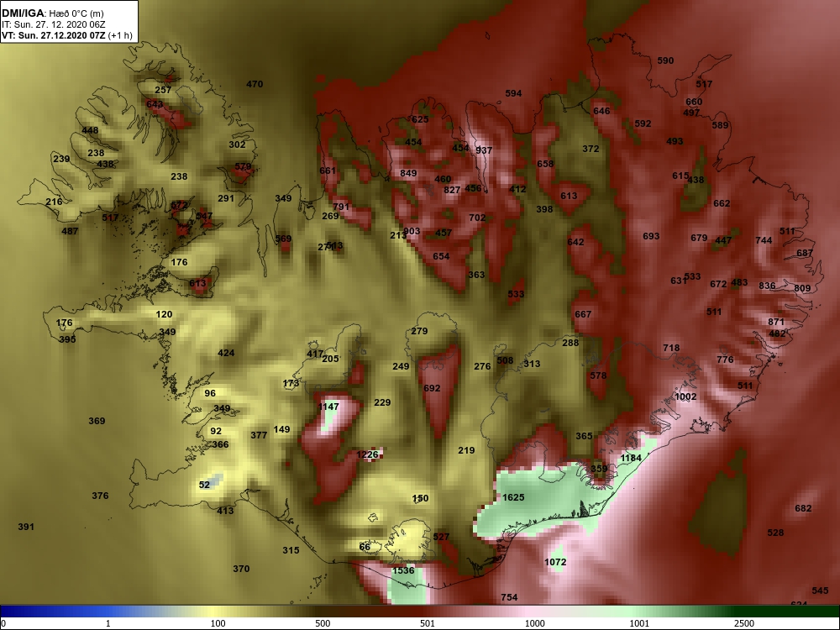
Task: Click the 501 label on the color scale
Action: pos(428,623)
